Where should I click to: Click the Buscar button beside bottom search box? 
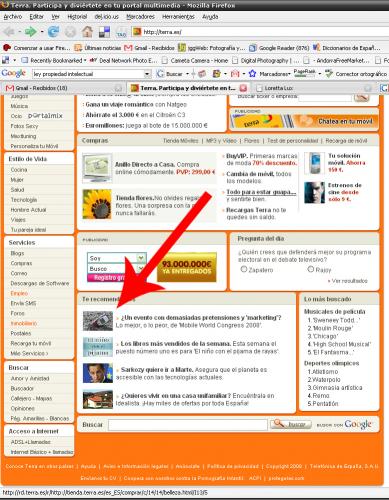point(290,424)
